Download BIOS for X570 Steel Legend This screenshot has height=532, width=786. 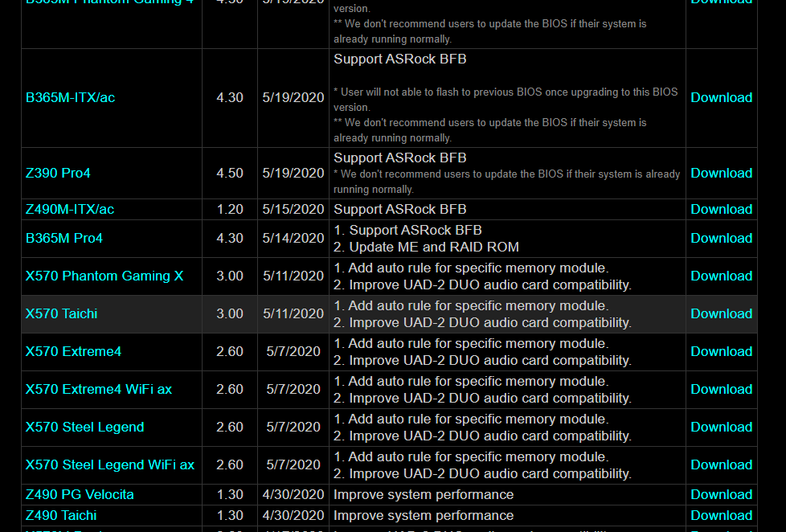click(722, 428)
